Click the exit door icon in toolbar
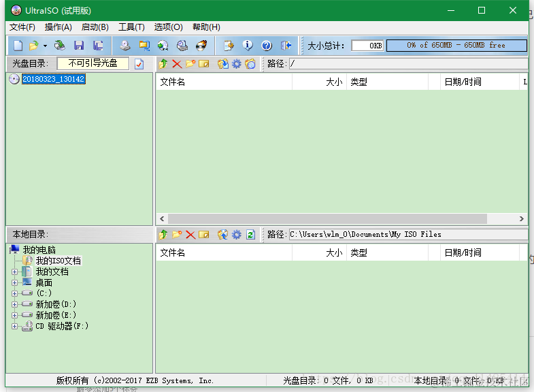Screen dimensions: 534x392 point(286,46)
